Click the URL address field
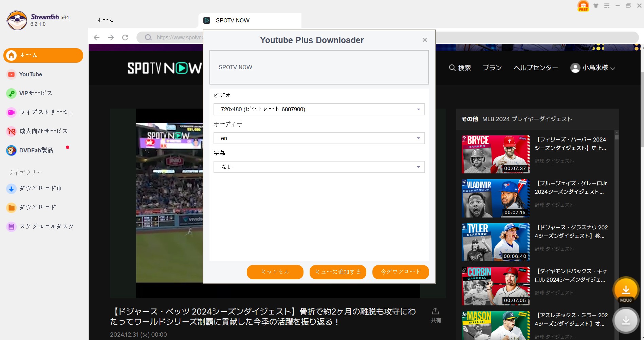Image resolution: width=644 pixels, height=340 pixels. pos(387,37)
